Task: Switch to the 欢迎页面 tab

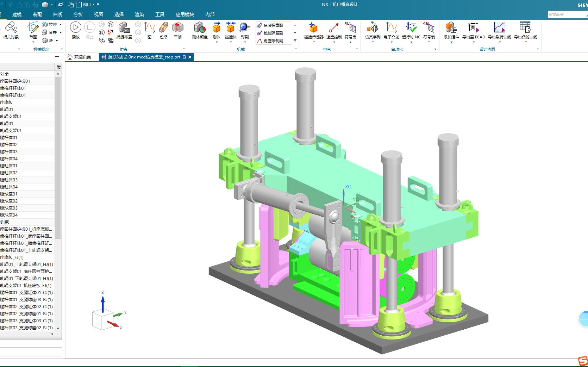Action: (x=80, y=57)
